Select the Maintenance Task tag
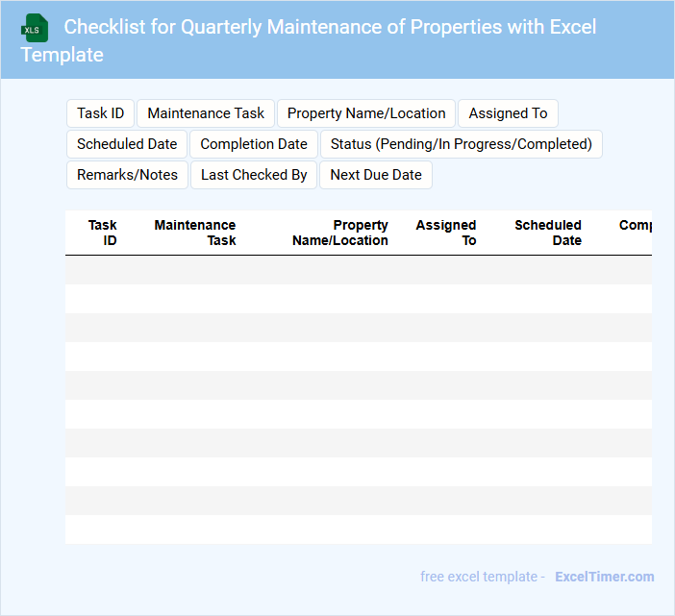 206,113
